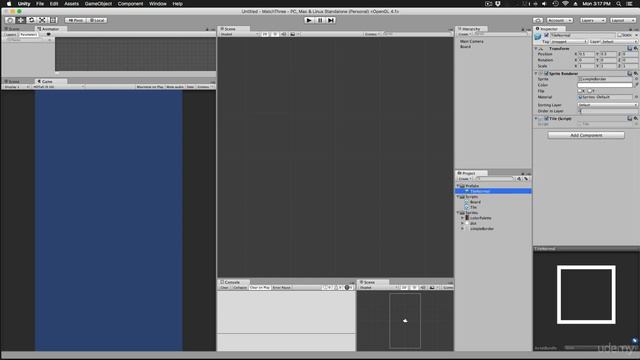Click the main Scene view search field

[416, 34]
